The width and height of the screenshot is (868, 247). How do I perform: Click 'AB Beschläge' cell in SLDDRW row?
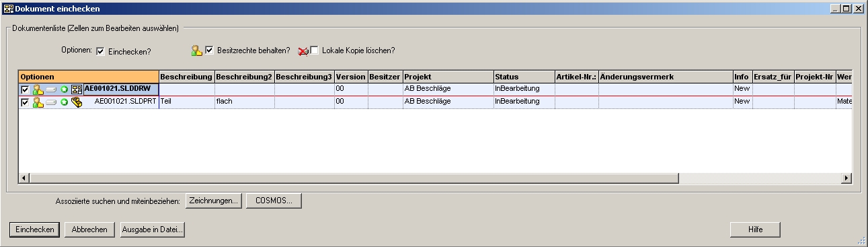click(x=448, y=89)
